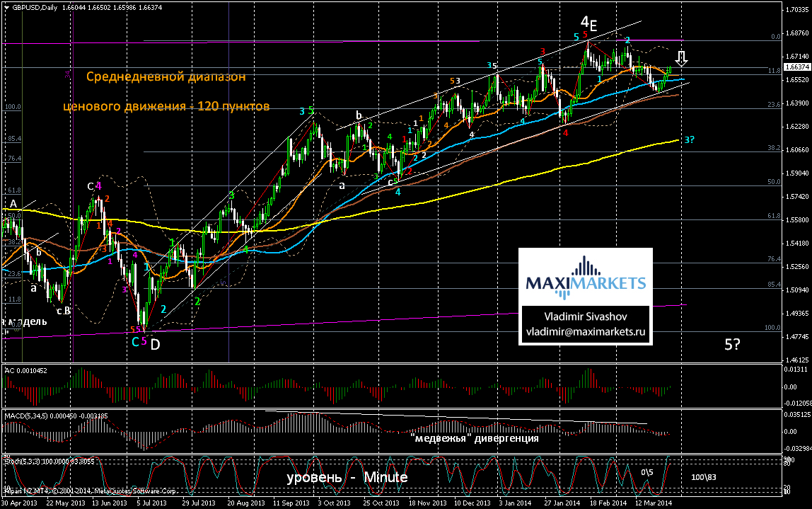Click the 22 May 2013 date label
This screenshot has width=812, height=509.
click(x=66, y=503)
